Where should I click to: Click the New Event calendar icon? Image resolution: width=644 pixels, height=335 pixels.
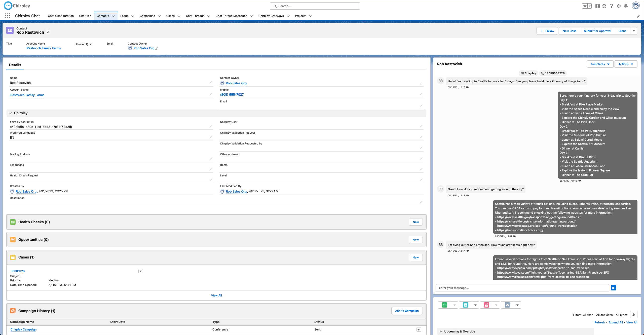point(486,305)
